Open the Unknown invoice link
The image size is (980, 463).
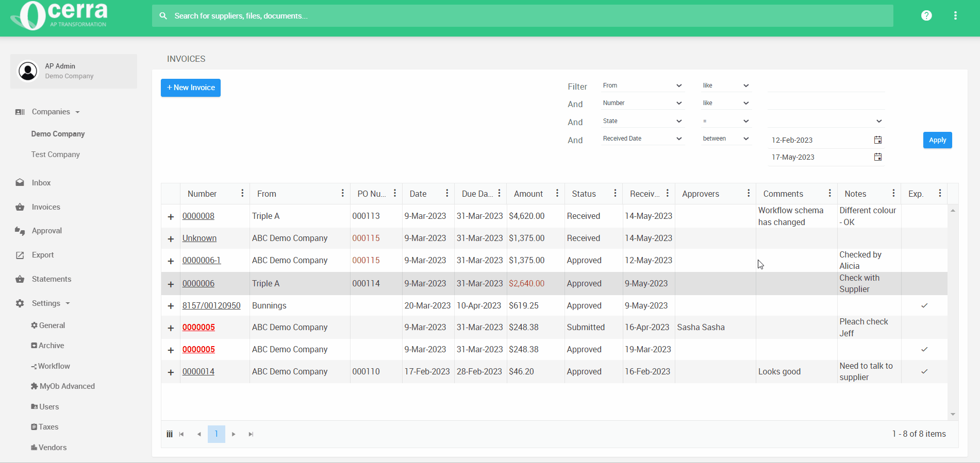[200, 238]
